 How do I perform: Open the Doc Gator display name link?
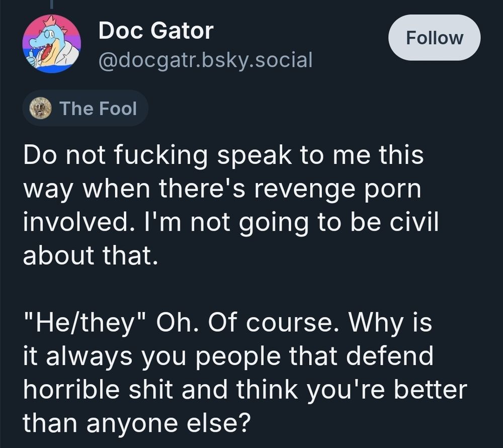(156, 31)
